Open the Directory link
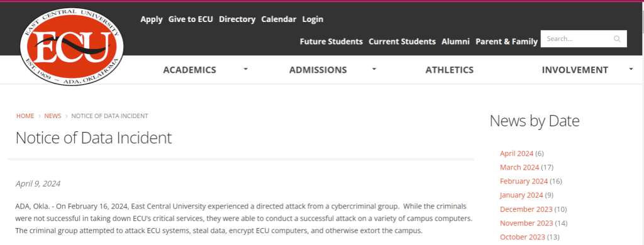 [237, 19]
